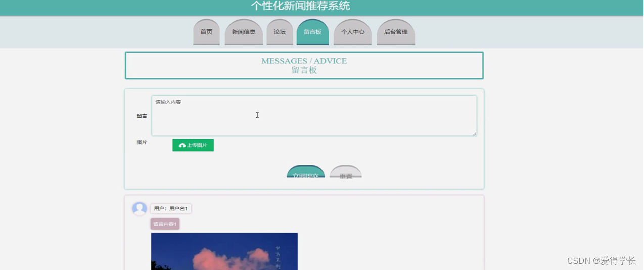644x270 pixels.
Task: Click into the 请输入内容 message textarea
Action: [314, 116]
